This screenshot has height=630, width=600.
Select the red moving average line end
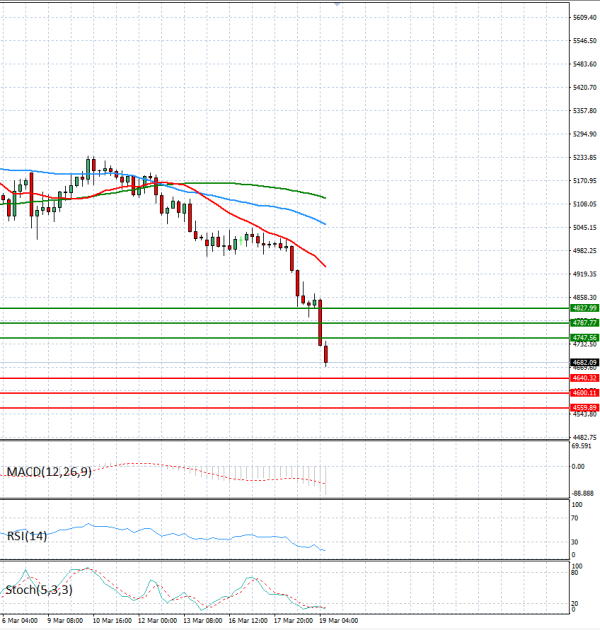pyautogui.click(x=325, y=265)
